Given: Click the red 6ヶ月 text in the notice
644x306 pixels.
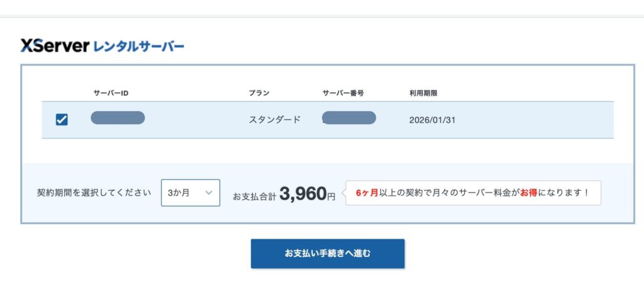Looking at the screenshot, I should click(367, 193).
